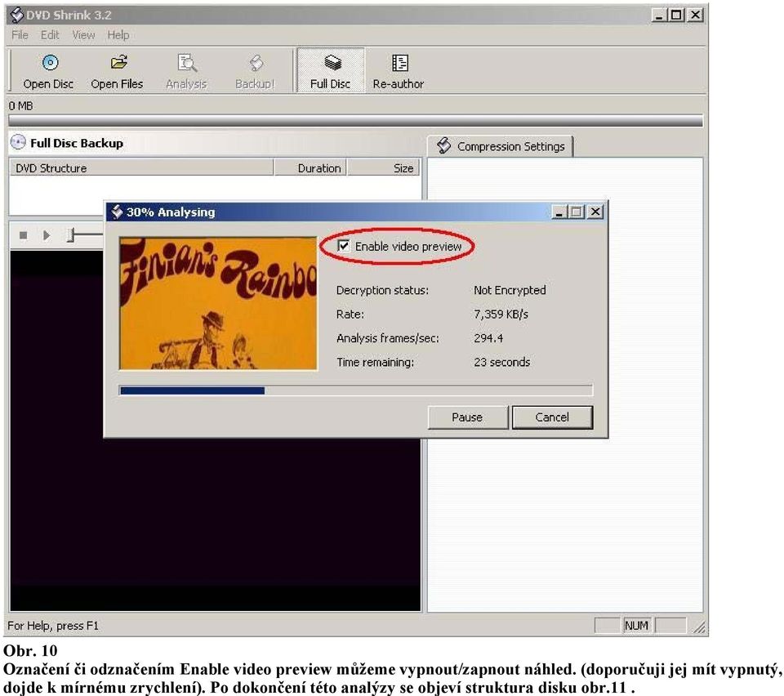
Task: Minimize the DVD Shrink main window
Action: [659, 15]
